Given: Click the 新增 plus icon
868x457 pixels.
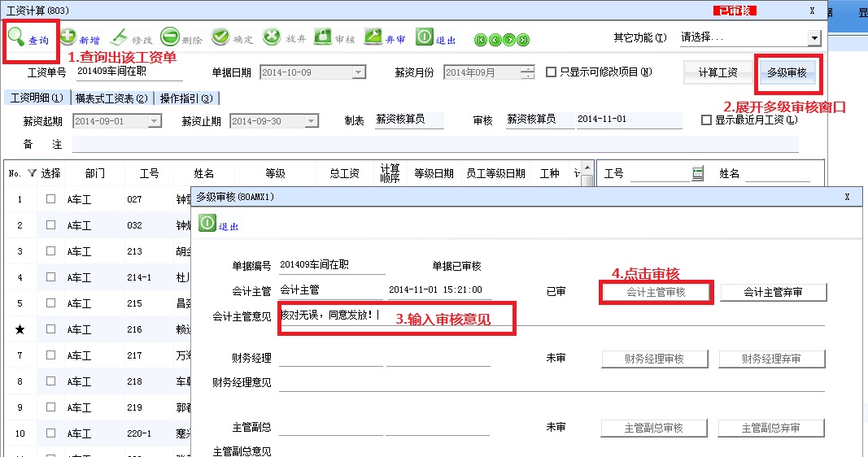Looking at the screenshot, I should [68, 37].
